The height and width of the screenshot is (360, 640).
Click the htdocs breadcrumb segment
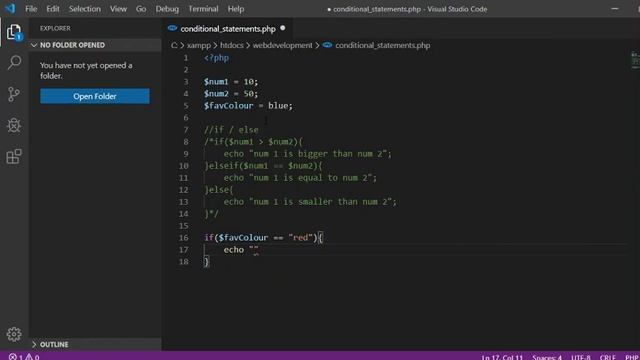point(231,45)
